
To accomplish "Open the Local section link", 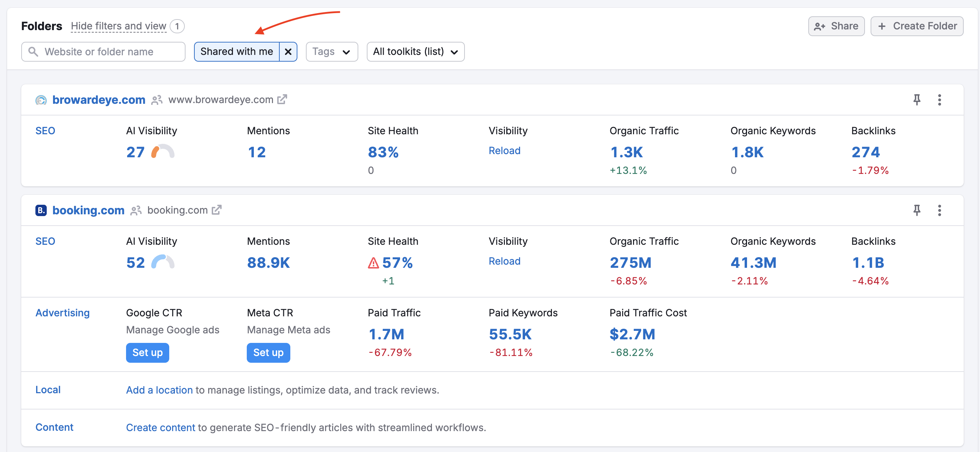I will (48, 390).
